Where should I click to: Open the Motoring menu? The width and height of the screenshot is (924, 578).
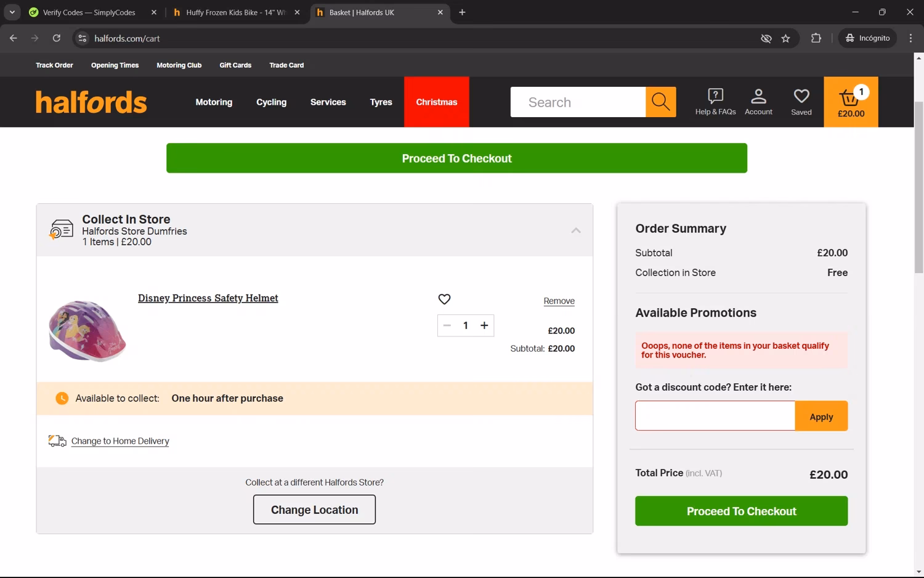214,102
